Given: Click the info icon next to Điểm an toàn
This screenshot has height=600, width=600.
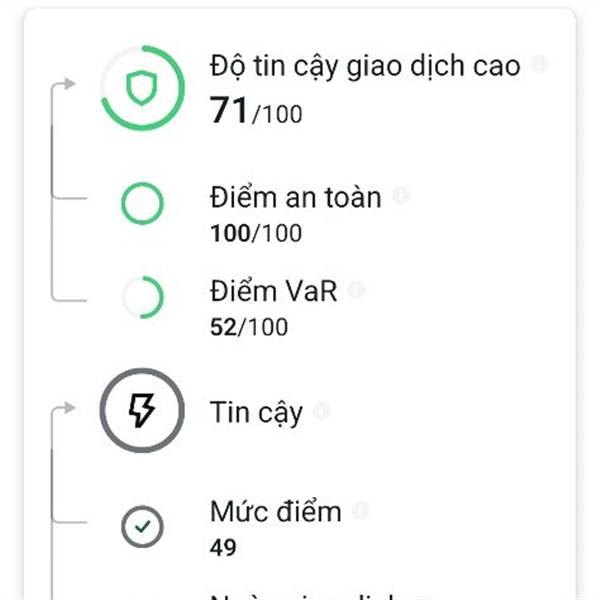Looking at the screenshot, I should point(401,195).
